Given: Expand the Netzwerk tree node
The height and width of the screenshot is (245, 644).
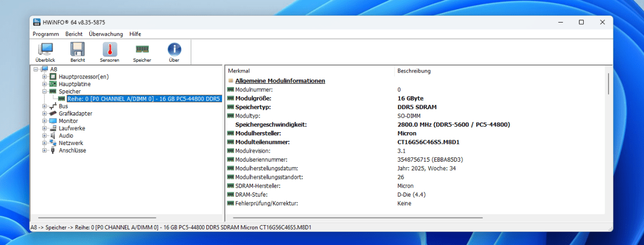Looking at the screenshot, I should click(45, 143).
